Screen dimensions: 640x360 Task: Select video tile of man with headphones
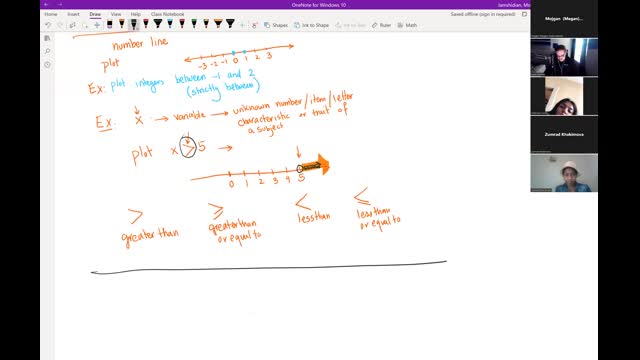(x=564, y=57)
